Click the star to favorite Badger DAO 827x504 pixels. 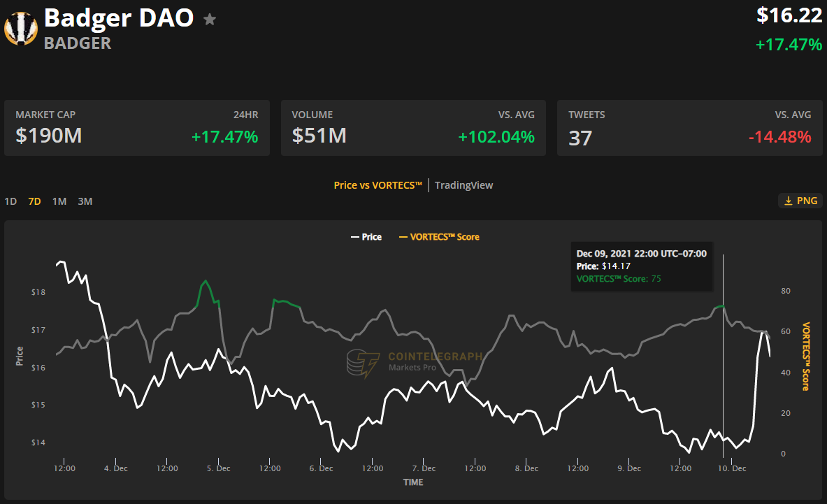point(209,20)
